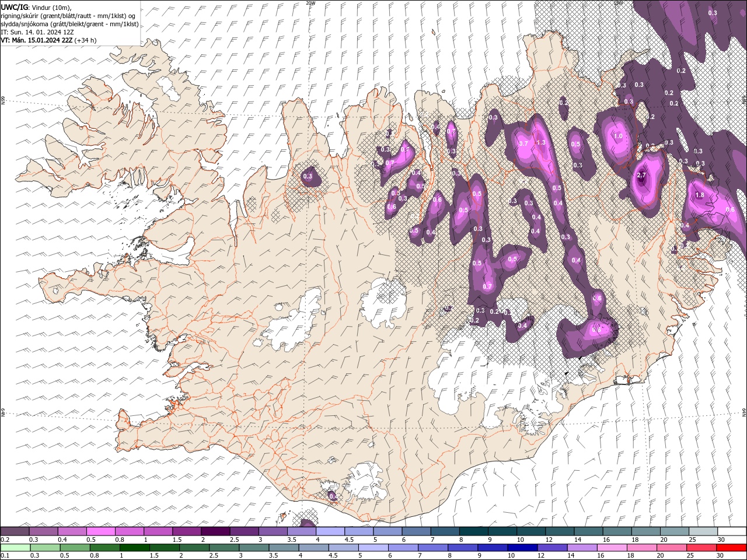This screenshot has width=747, height=560.
Task: Pick the upper-row pink swatch between 0.5 and 0.8
Action: 101,531
